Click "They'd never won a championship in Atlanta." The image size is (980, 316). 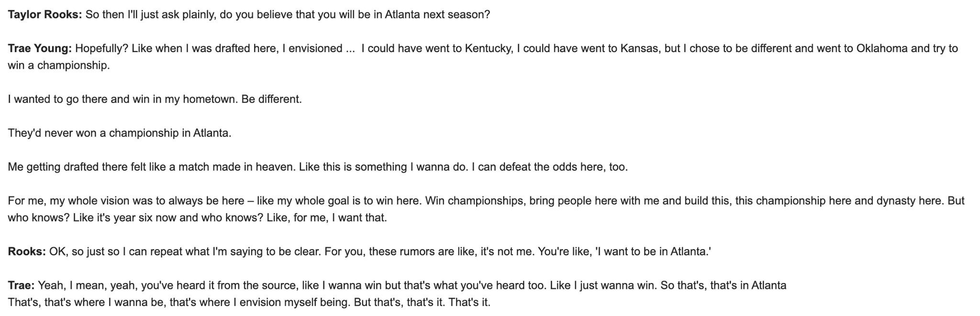(120, 133)
